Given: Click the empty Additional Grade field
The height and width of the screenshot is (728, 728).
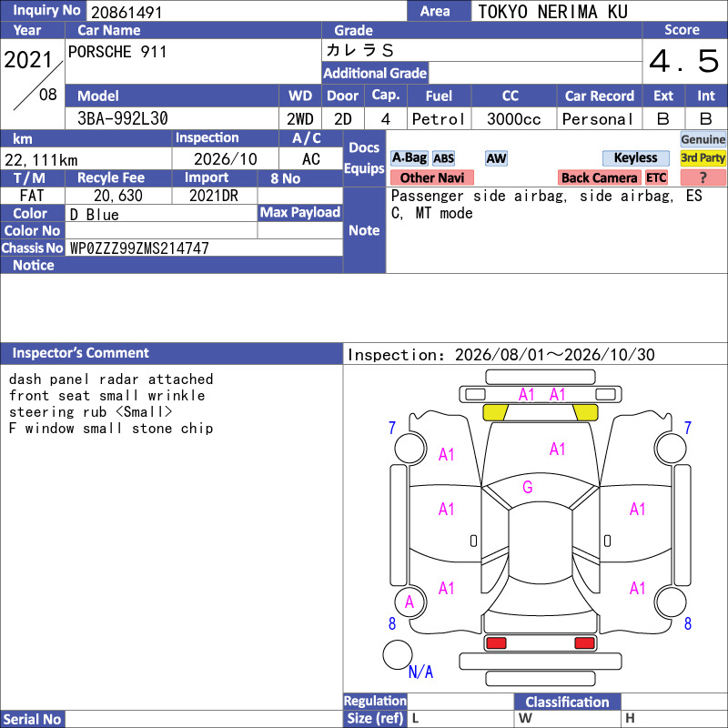Looking at the screenshot, I should click(535, 73).
